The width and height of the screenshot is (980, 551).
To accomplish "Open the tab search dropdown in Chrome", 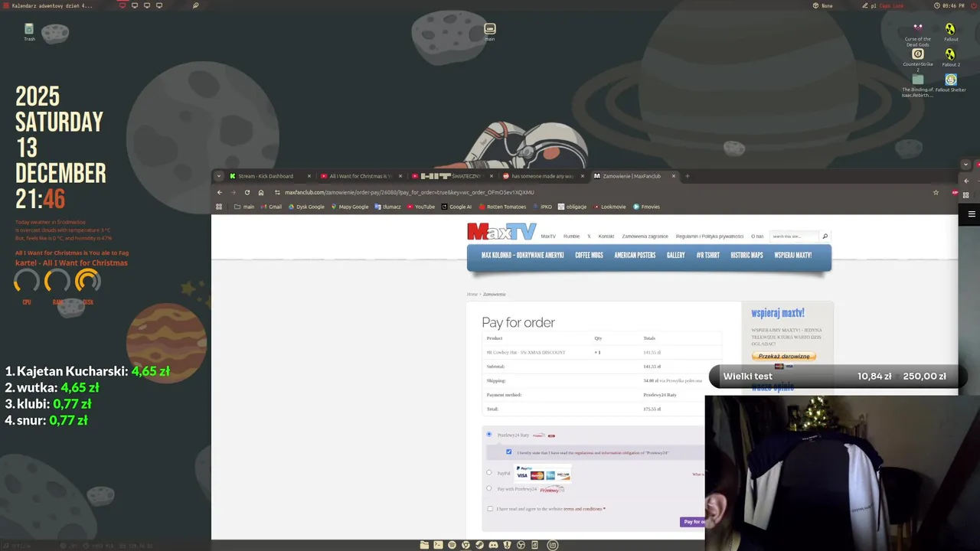I will 219,176.
